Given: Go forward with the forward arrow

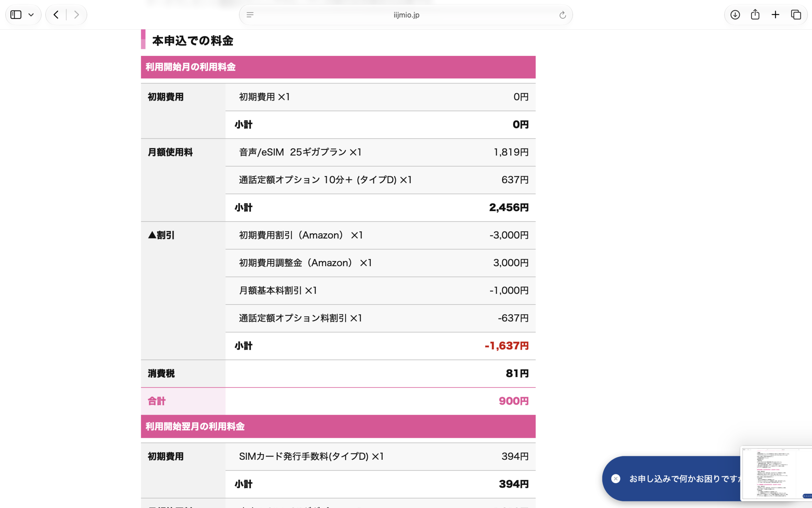Looking at the screenshot, I should [x=76, y=15].
